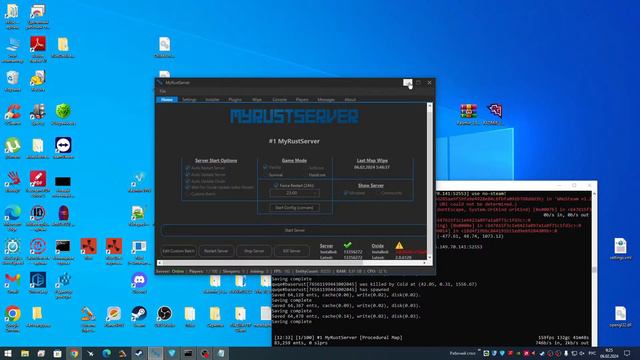Click the Oxide yellow warning icon
The image size is (640, 360).
pyautogui.click(x=399, y=245)
